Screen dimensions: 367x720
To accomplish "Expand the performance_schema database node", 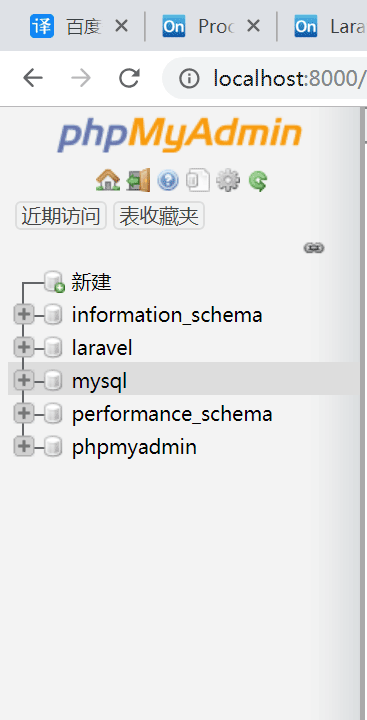I will (23, 414).
